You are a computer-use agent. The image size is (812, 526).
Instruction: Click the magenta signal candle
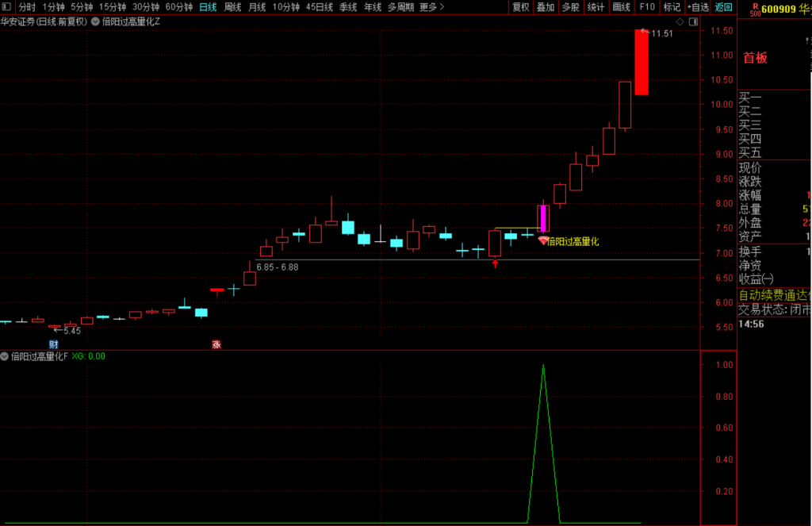543,218
